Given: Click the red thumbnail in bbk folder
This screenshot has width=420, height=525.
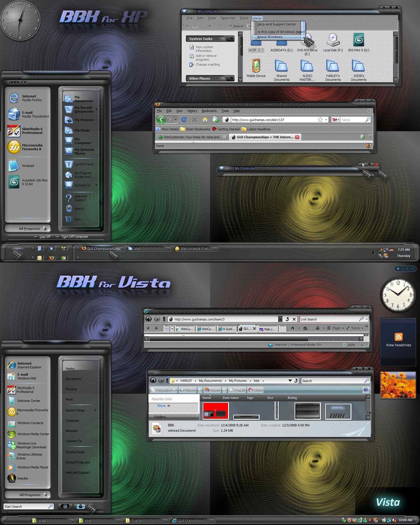Looking at the screenshot, I should (x=216, y=411).
